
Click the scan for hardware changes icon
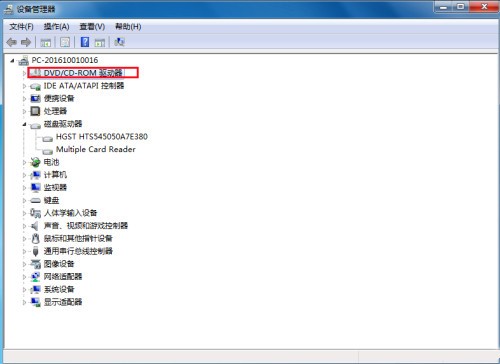(119, 42)
